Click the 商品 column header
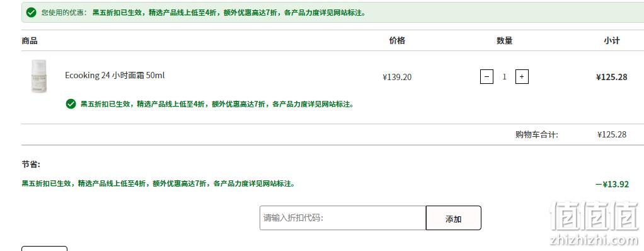Screen dimensions: 644x251 [30, 40]
